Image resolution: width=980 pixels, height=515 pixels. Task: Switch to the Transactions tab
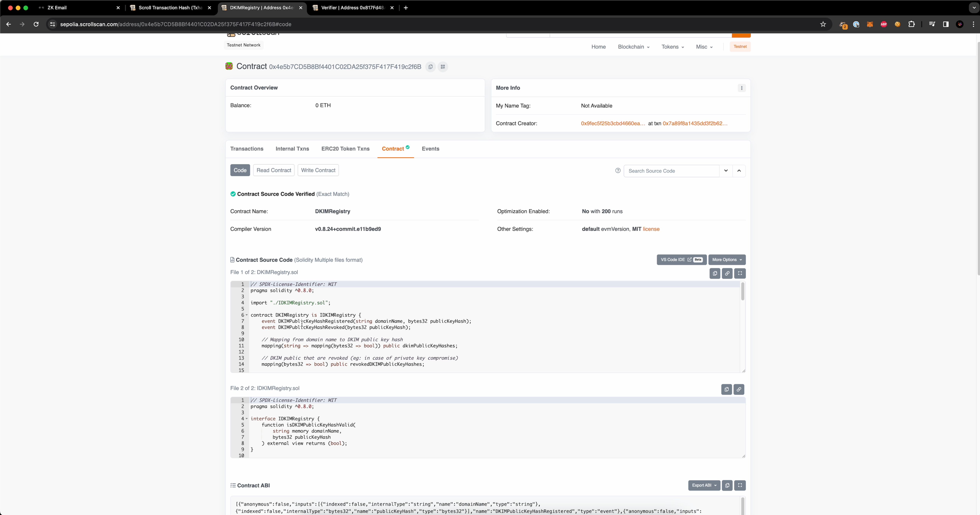(x=246, y=149)
